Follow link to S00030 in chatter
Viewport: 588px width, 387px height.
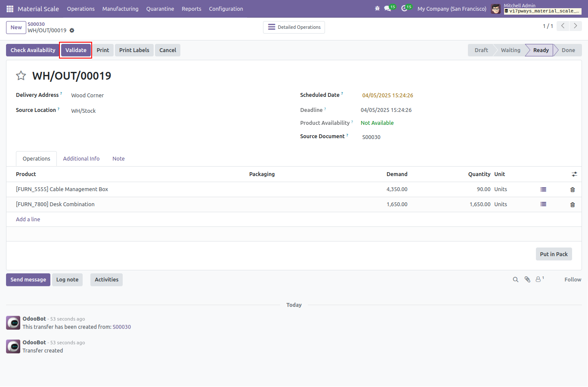[122, 327]
